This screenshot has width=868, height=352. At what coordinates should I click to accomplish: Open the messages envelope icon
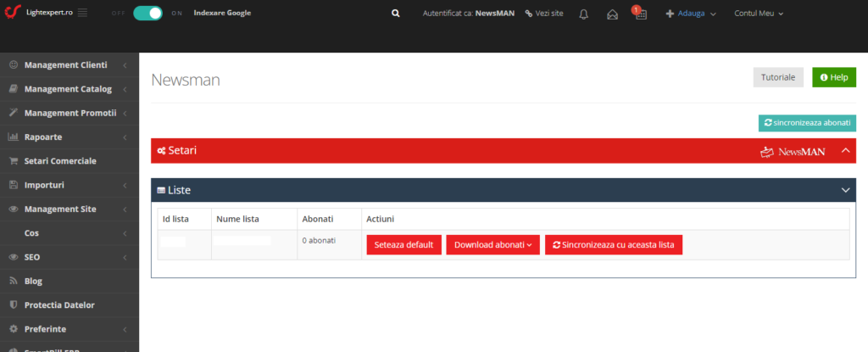[612, 14]
